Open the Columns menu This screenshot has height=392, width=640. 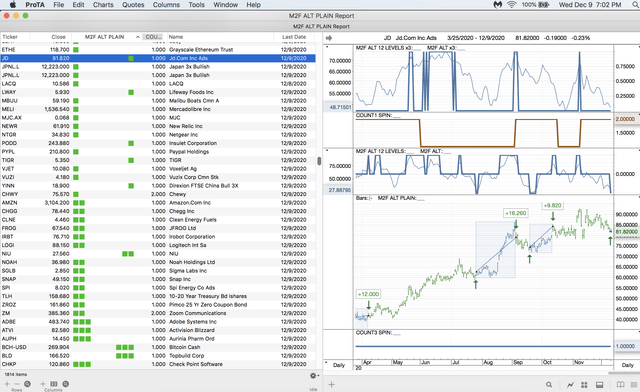(x=166, y=5)
